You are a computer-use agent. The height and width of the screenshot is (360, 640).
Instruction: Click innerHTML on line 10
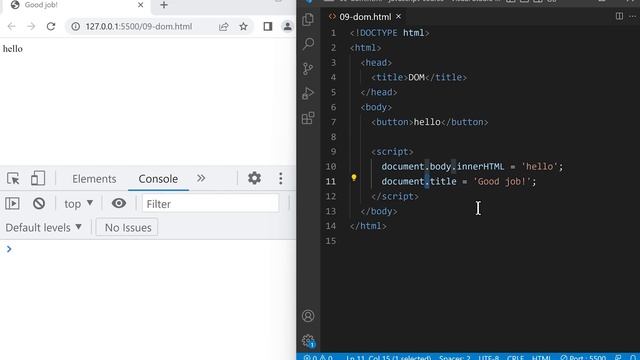[x=480, y=167]
